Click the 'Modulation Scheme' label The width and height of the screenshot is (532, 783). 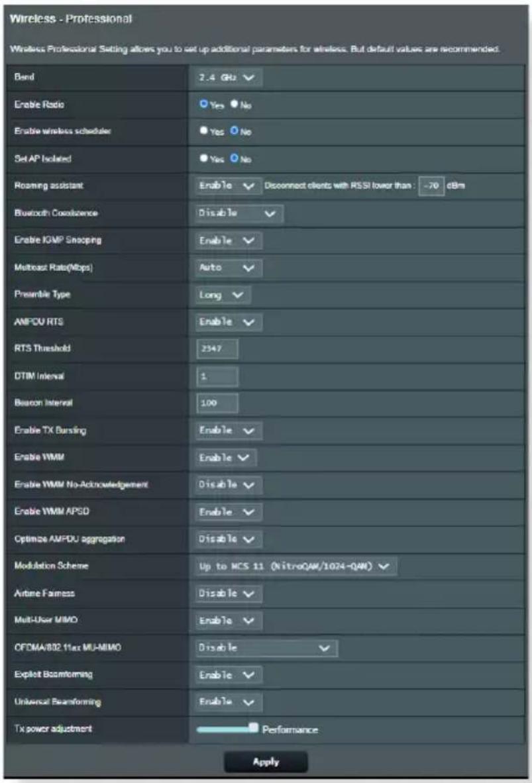point(51,566)
